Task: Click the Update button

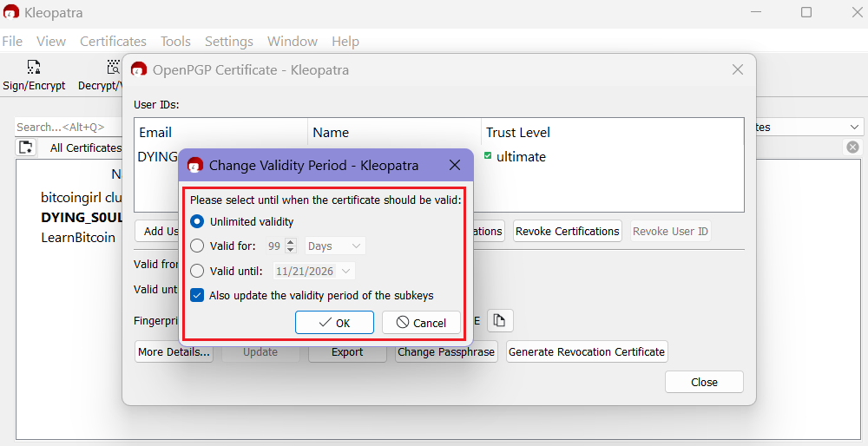Action: [260, 352]
